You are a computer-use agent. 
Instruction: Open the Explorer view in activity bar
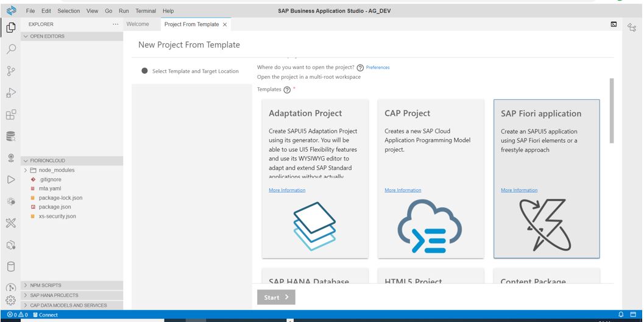click(x=10, y=27)
